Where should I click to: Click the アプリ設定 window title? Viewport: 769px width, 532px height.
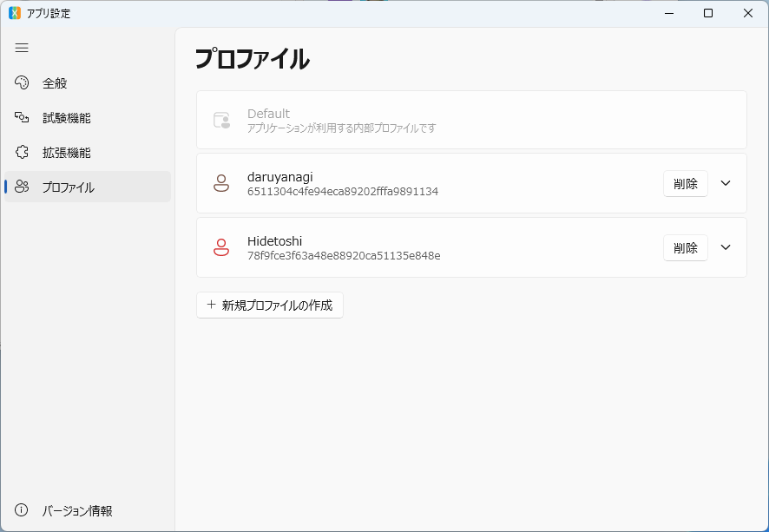49,13
